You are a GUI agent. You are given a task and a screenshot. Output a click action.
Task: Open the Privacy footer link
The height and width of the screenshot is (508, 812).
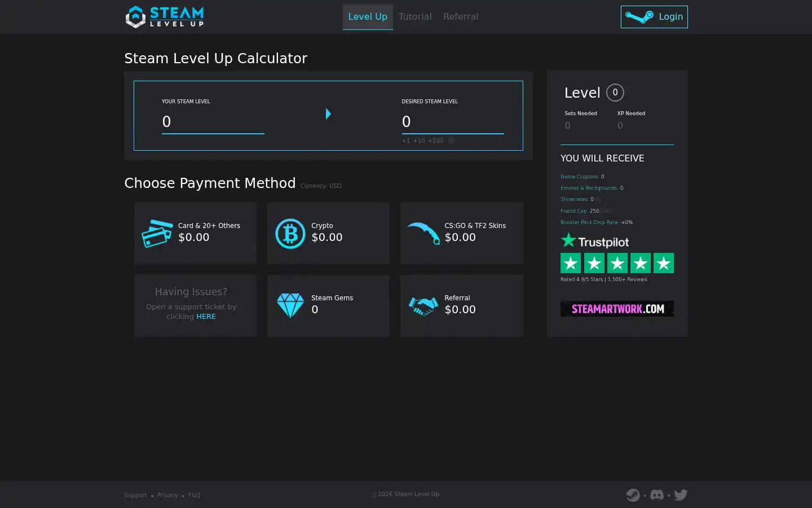pyautogui.click(x=167, y=495)
